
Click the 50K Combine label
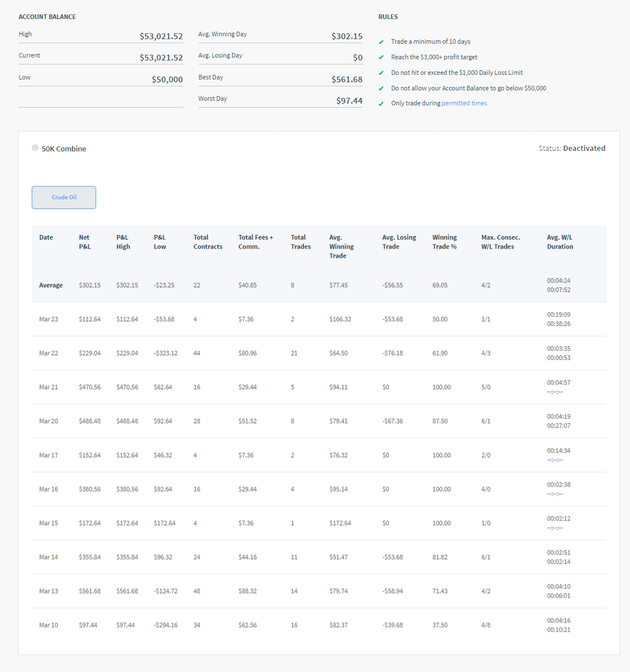pos(63,149)
